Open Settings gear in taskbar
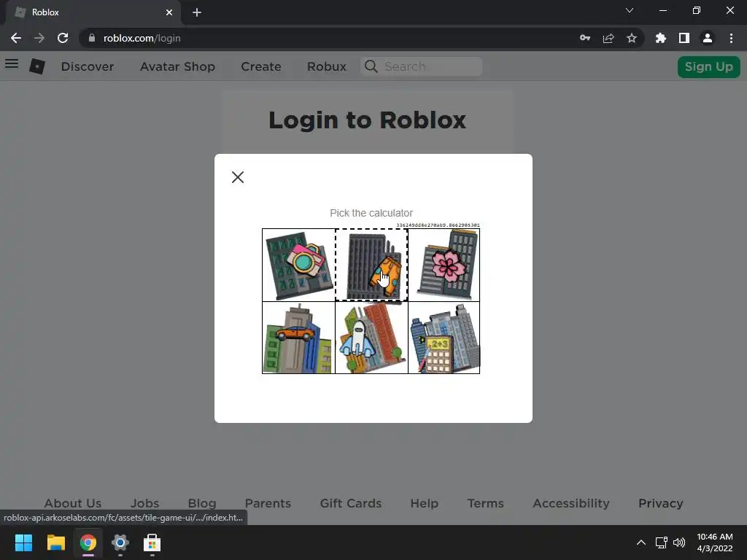Screen dimensions: 747x560 pos(120,542)
